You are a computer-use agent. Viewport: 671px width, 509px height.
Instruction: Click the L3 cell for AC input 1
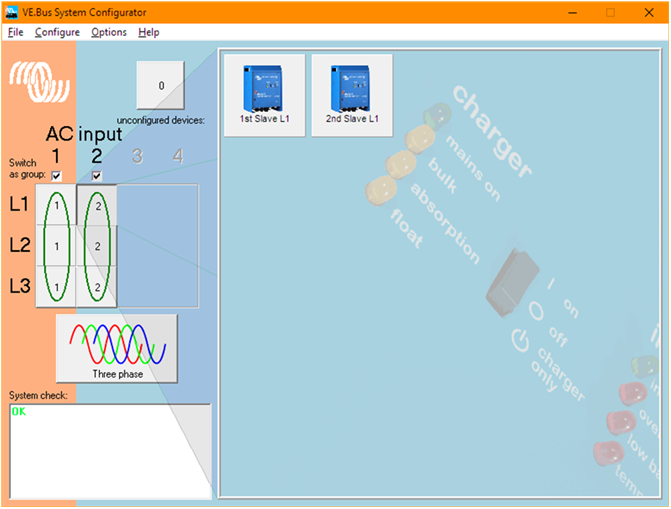point(56,287)
